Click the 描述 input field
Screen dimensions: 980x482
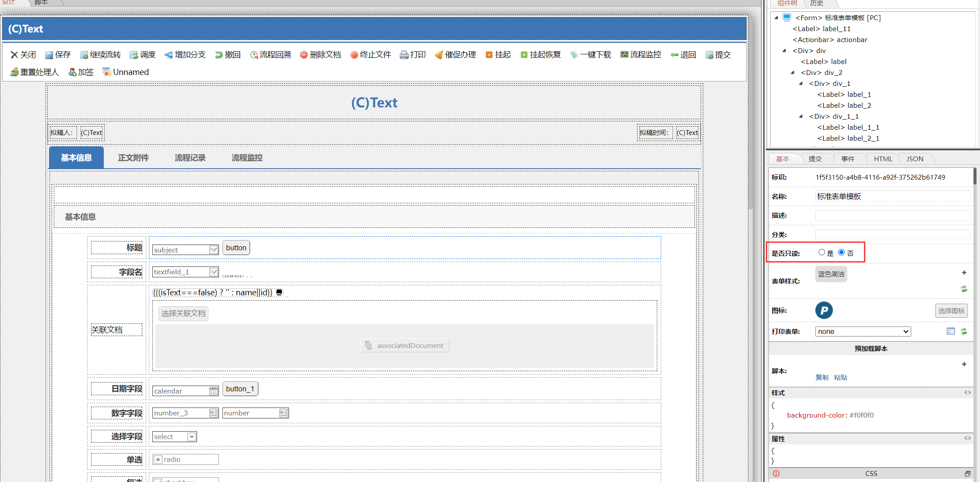pos(892,216)
